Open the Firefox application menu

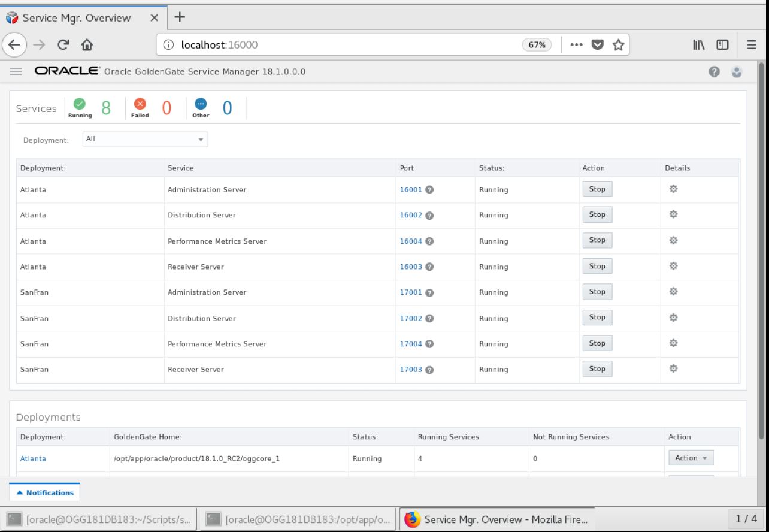point(751,44)
